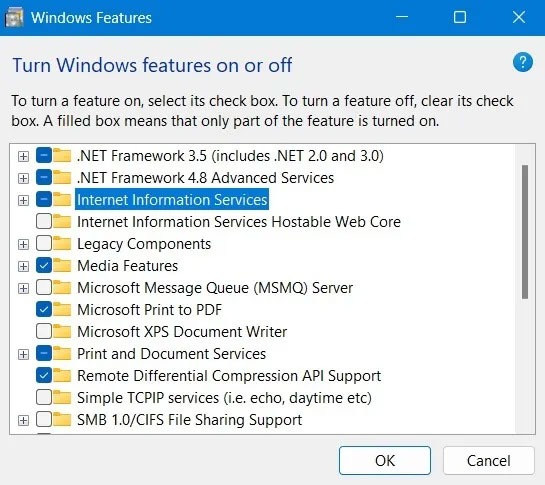545x485 pixels.
Task: Click folder icon next to SMB 1.0/CIFS File Sharing
Action: coord(63,420)
